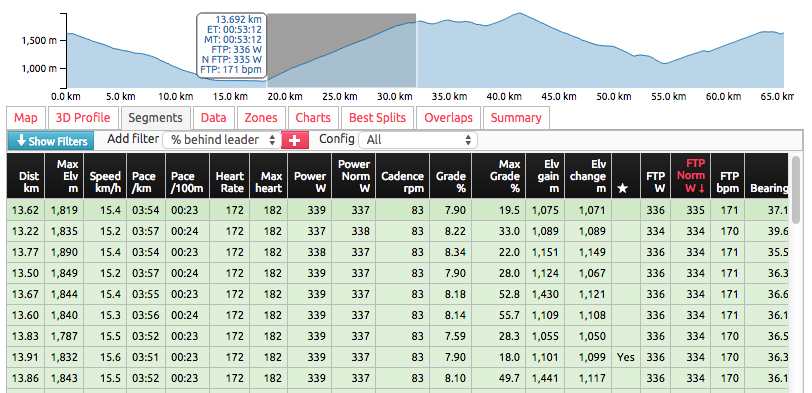Sort by FTP bpm column
This screenshot has width=812, height=393.
[x=727, y=176]
